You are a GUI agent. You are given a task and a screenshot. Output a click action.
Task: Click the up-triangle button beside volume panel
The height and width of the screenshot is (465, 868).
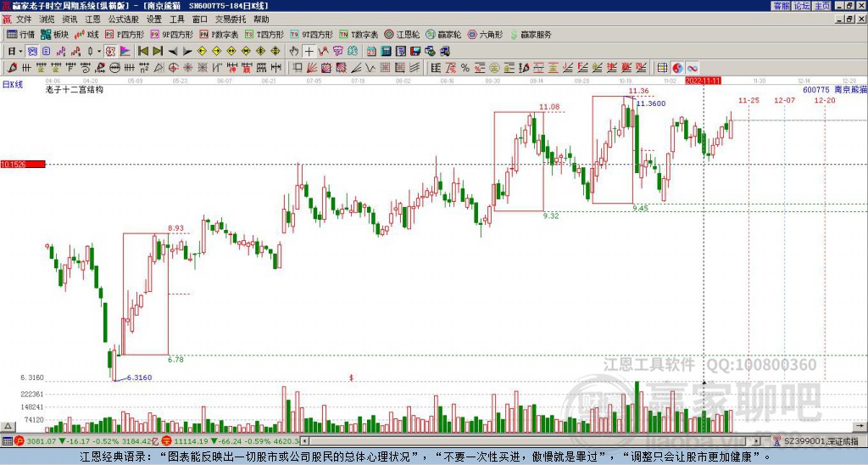click(x=8, y=427)
